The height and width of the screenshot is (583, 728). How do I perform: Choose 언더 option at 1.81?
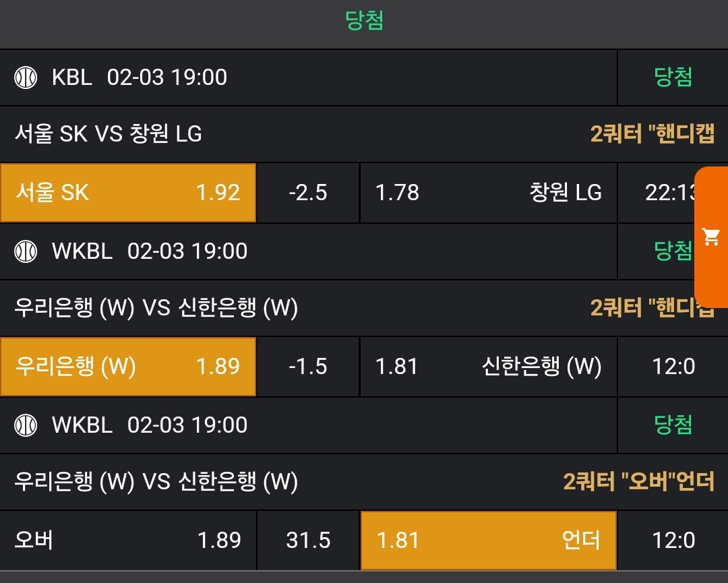[488, 541]
